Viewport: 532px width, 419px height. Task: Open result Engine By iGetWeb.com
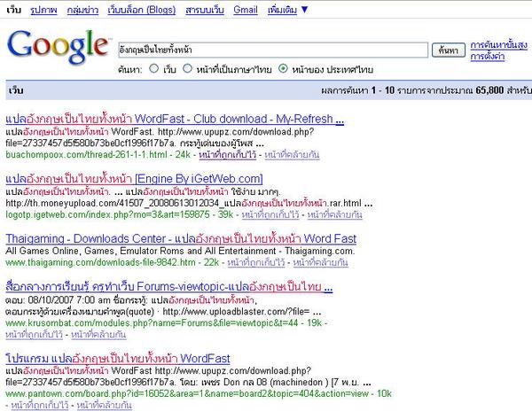tap(134, 179)
